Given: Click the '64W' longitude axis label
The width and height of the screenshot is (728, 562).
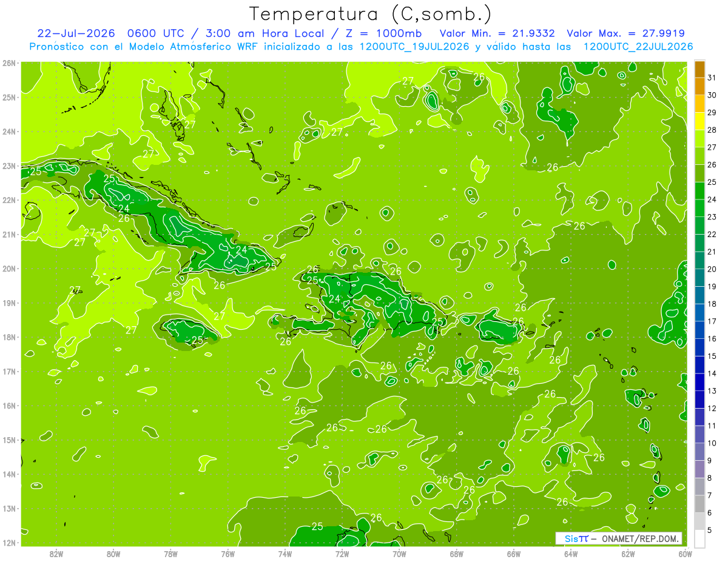Looking at the screenshot, I should point(571,553).
